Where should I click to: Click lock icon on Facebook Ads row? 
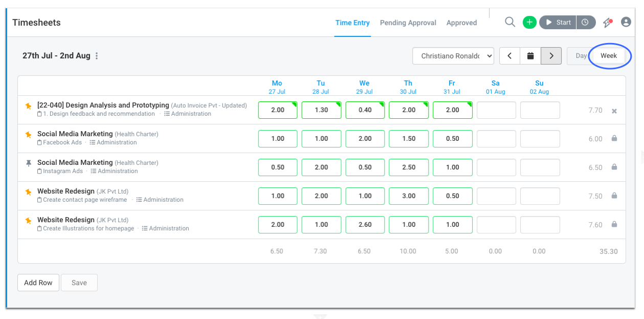click(614, 138)
